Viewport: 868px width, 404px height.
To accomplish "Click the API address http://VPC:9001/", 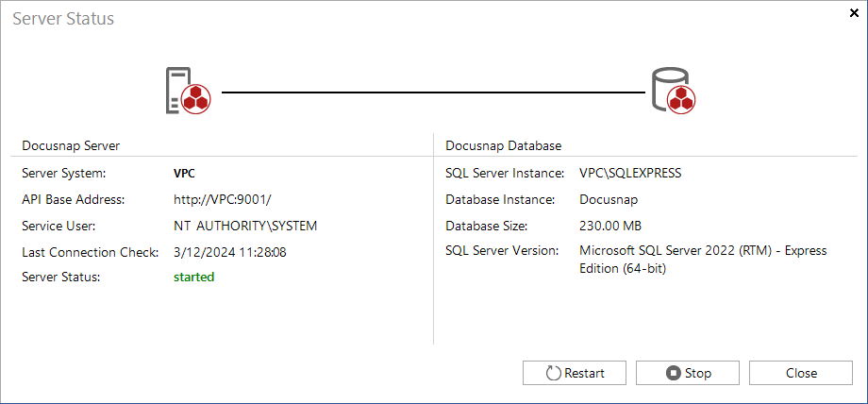I will [x=223, y=199].
